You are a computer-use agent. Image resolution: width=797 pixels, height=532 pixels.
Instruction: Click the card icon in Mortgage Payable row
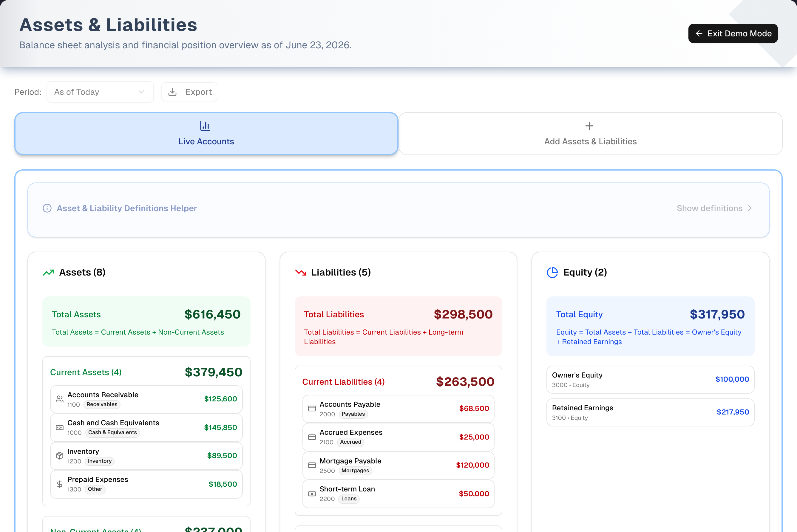tap(312, 465)
